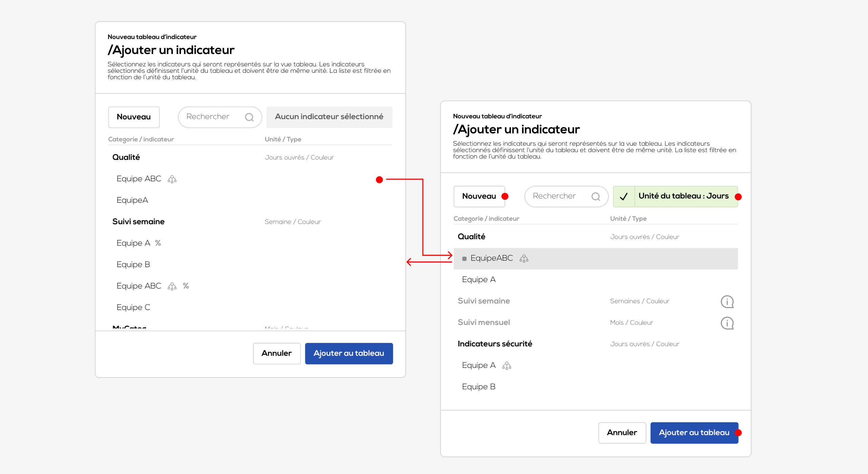Click info icon beside Suivi mensuel row

727,323
